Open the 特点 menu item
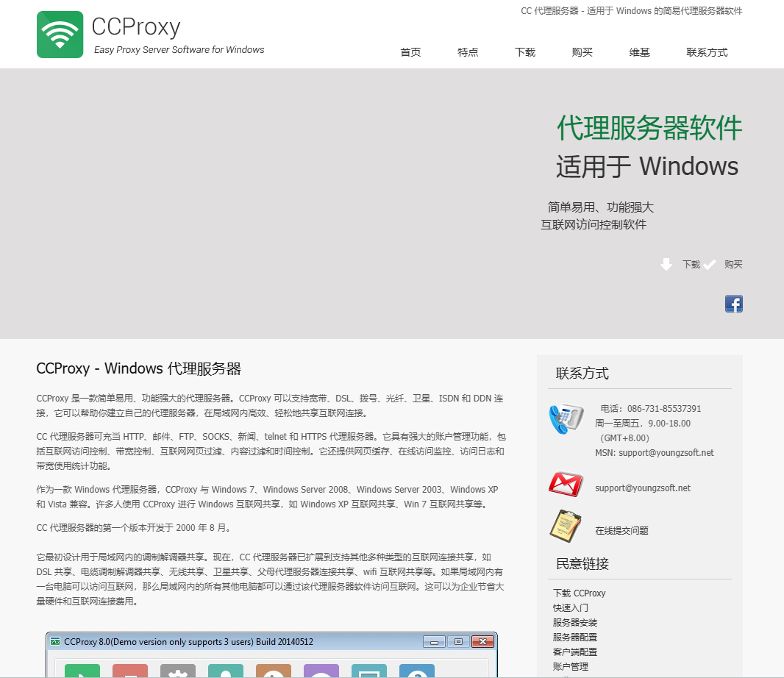Viewport: 784px width, 678px height. point(468,52)
